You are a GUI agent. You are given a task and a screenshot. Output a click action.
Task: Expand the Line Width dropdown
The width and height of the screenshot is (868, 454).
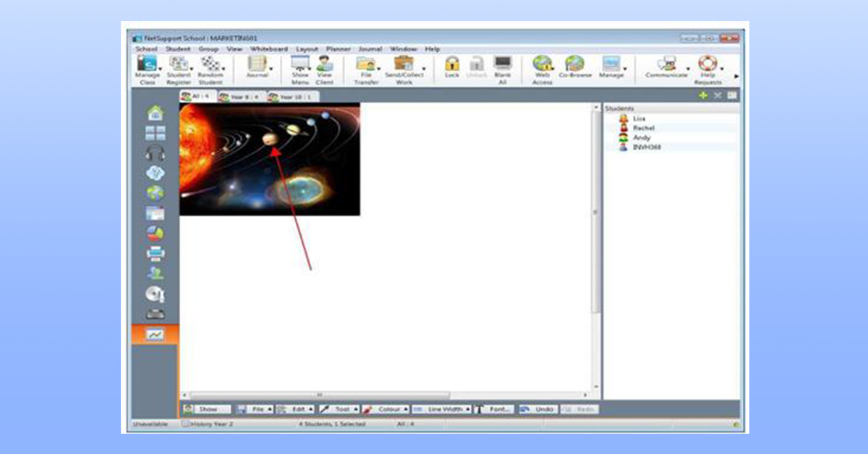[x=441, y=409]
